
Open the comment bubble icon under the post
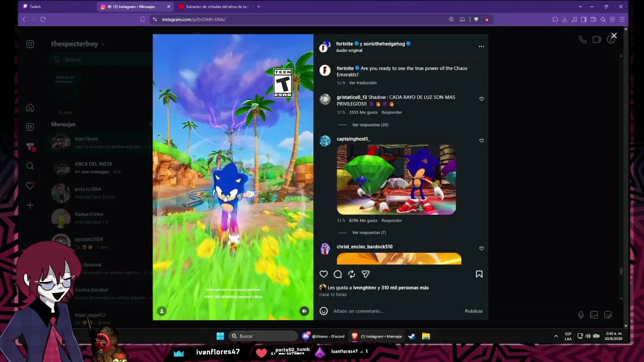pos(338,274)
